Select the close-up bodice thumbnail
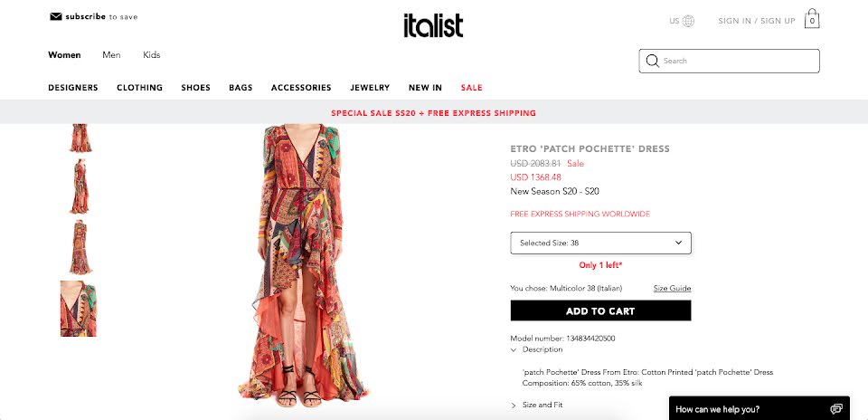868x420 pixels. click(x=79, y=309)
